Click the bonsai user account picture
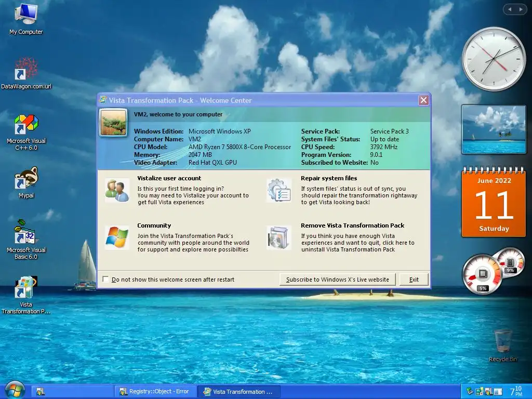Viewport: 532px width, 399px height. 113,123
